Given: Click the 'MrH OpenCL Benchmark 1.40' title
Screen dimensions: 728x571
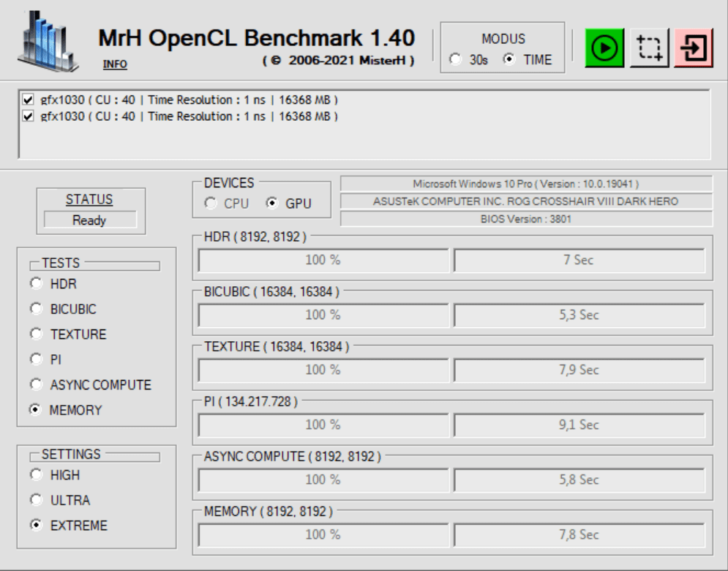Looking at the screenshot, I should click(256, 38).
